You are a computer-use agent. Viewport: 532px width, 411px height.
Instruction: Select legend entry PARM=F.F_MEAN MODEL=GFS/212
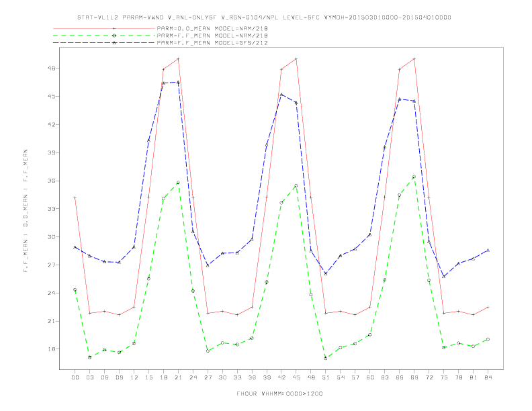pos(212,43)
